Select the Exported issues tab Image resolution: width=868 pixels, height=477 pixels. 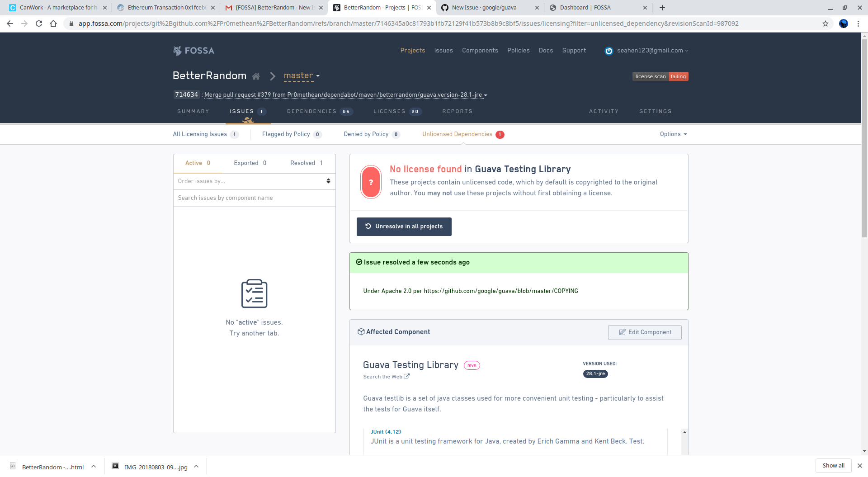(250, 163)
